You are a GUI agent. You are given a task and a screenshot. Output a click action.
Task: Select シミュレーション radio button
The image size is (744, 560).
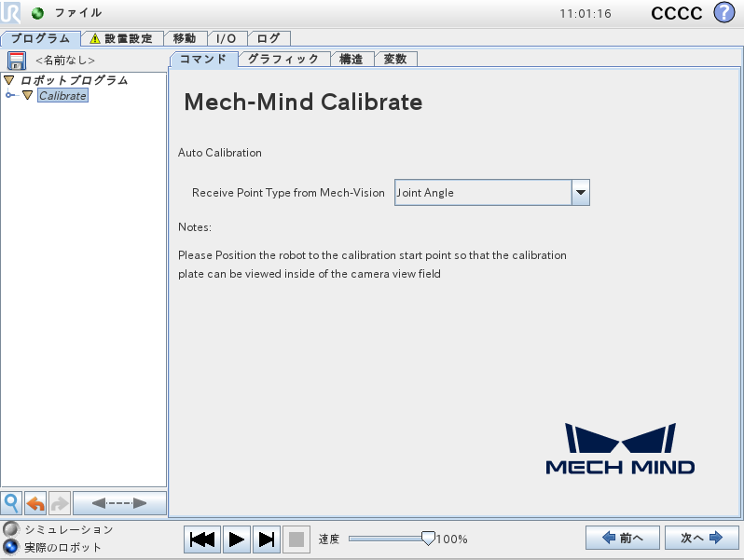[x=11, y=529]
